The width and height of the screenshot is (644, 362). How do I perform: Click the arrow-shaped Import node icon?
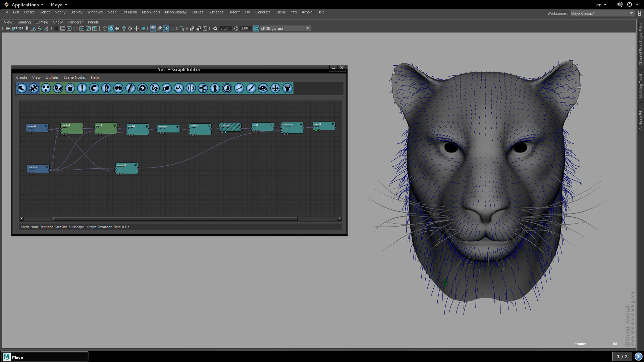(x=22, y=88)
